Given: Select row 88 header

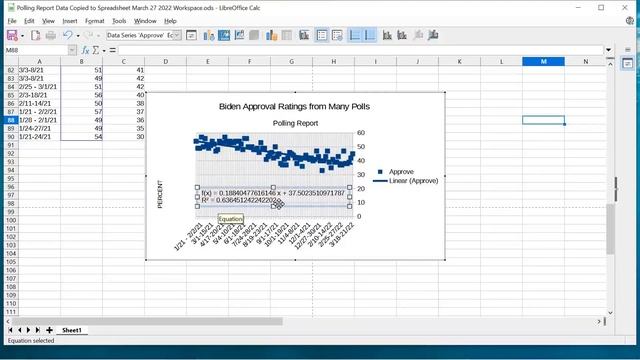Looking at the screenshot, I should click(x=11, y=120).
